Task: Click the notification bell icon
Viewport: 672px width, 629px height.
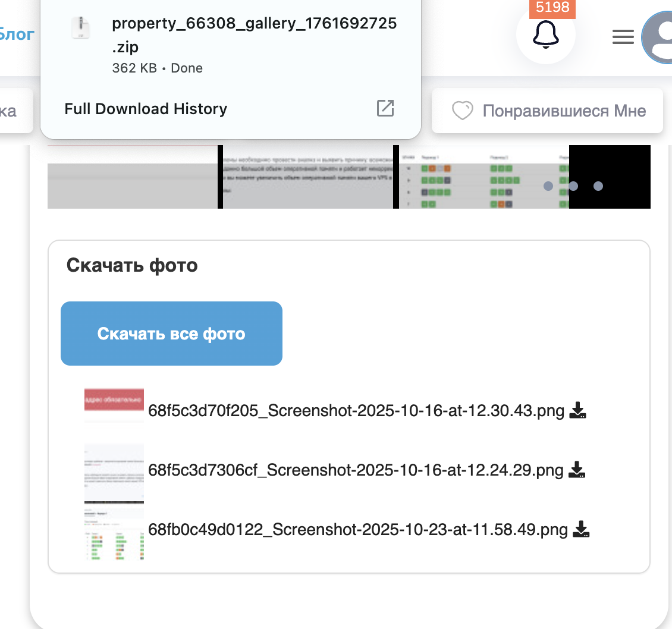Action: pyautogui.click(x=545, y=36)
